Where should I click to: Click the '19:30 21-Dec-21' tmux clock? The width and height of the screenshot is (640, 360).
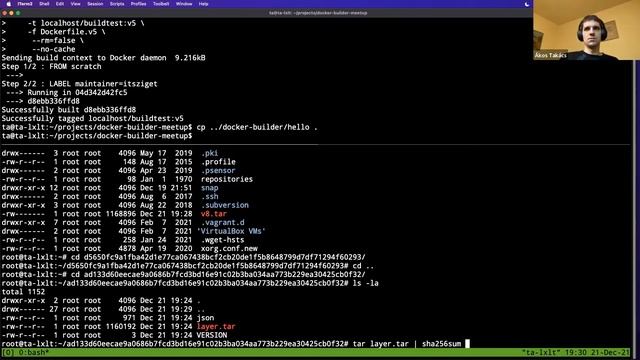597,352
